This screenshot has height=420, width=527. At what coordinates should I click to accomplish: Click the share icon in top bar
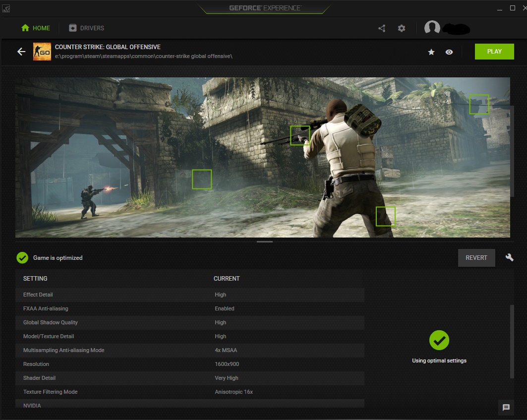tap(382, 28)
